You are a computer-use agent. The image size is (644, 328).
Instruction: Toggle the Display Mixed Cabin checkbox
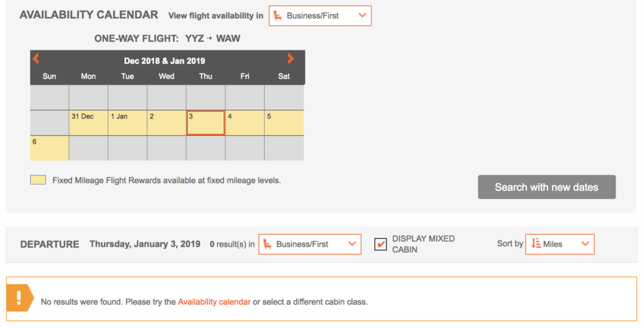point(381,244)
